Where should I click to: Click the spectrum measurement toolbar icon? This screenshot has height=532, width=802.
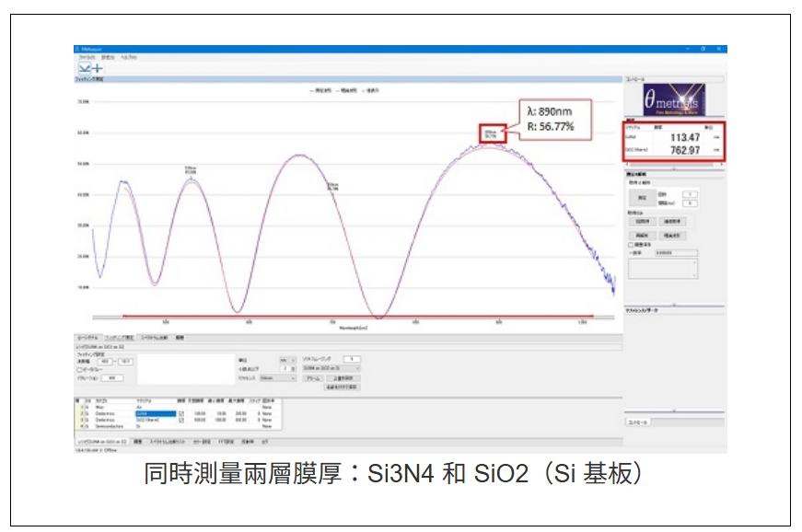[84, 68]
